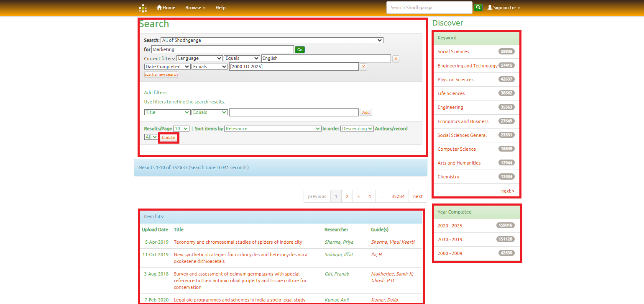This screenshot has height=304, width=644.
Task: Expand the search scope dropdown
Action: pos(272,40)
